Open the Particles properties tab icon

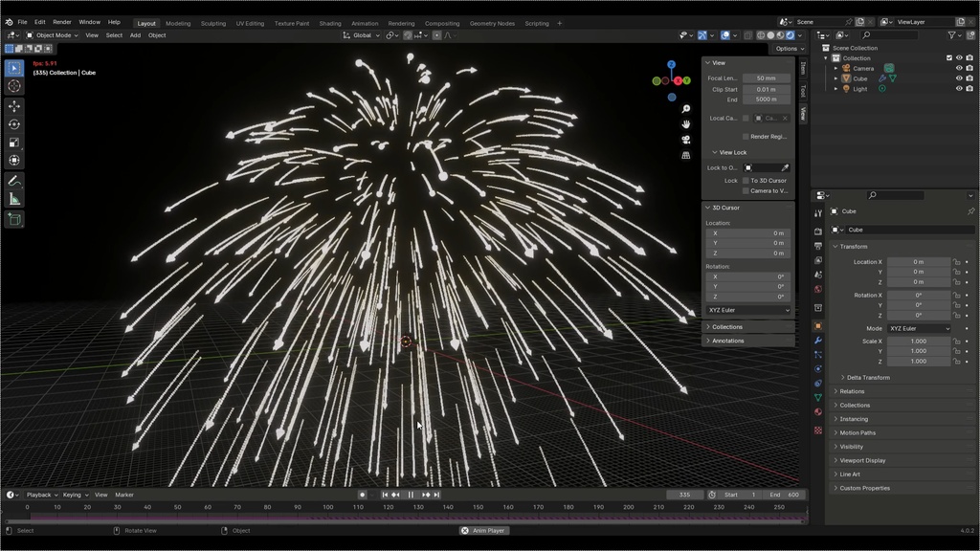coord(818,355)
